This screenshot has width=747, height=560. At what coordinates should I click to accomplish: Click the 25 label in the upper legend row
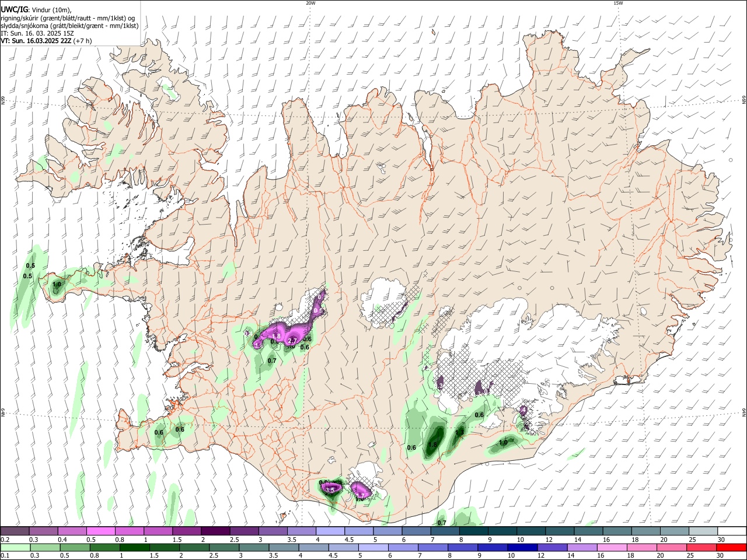tap(693, 540)
